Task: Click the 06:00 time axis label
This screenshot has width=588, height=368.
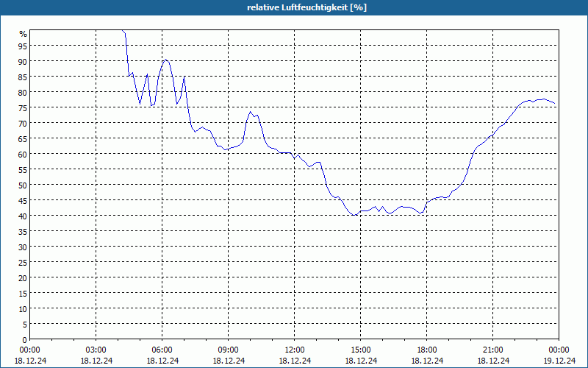Action: (162, 350)
